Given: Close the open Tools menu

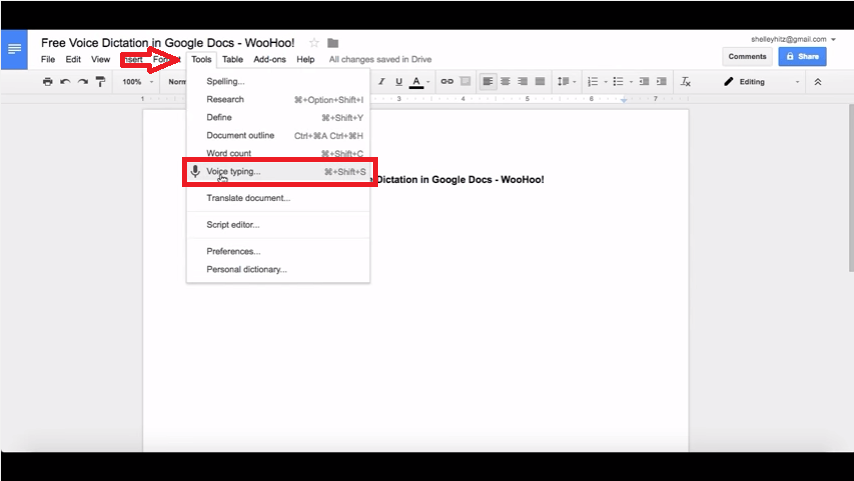Looking at the screenshot, I should pos(201,59).
